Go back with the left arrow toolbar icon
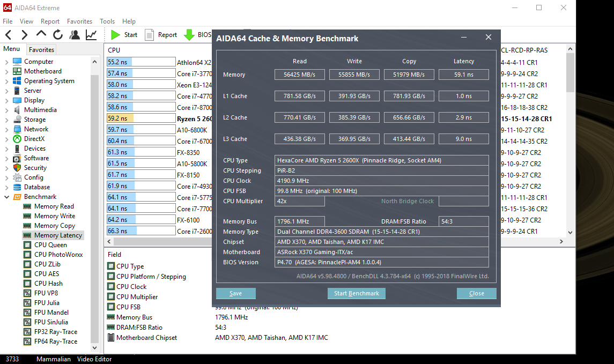This screenshot has height=364, width=614. [8, 35]
